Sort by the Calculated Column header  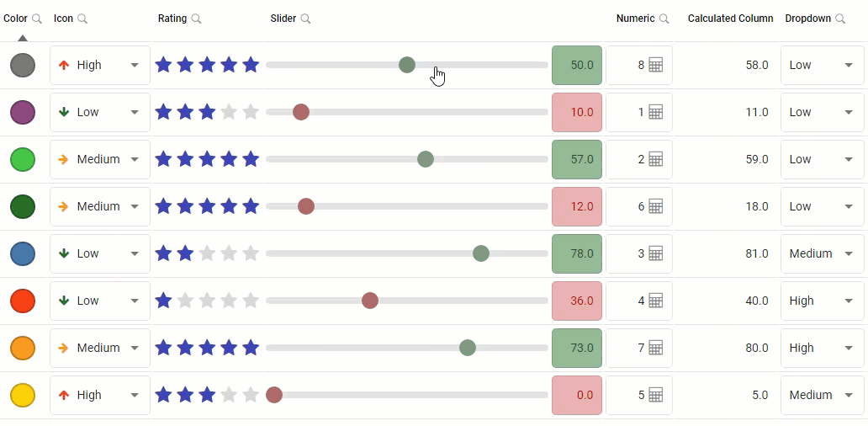[730, 19]
